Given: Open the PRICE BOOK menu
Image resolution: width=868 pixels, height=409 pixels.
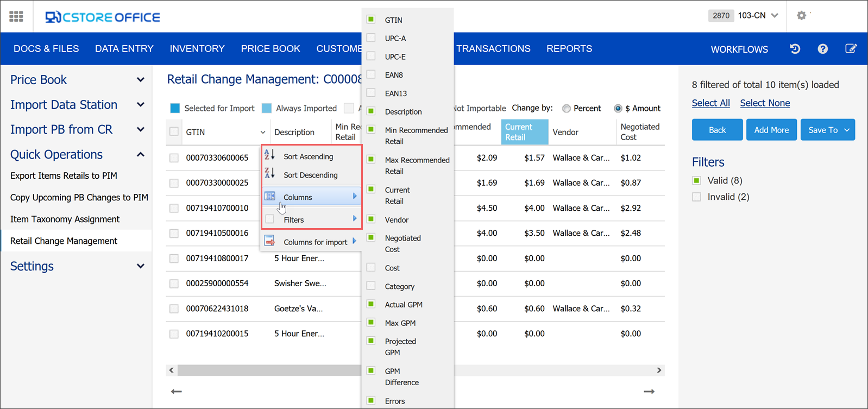Looking at the screenshot, I should click(x=271, y=49).
